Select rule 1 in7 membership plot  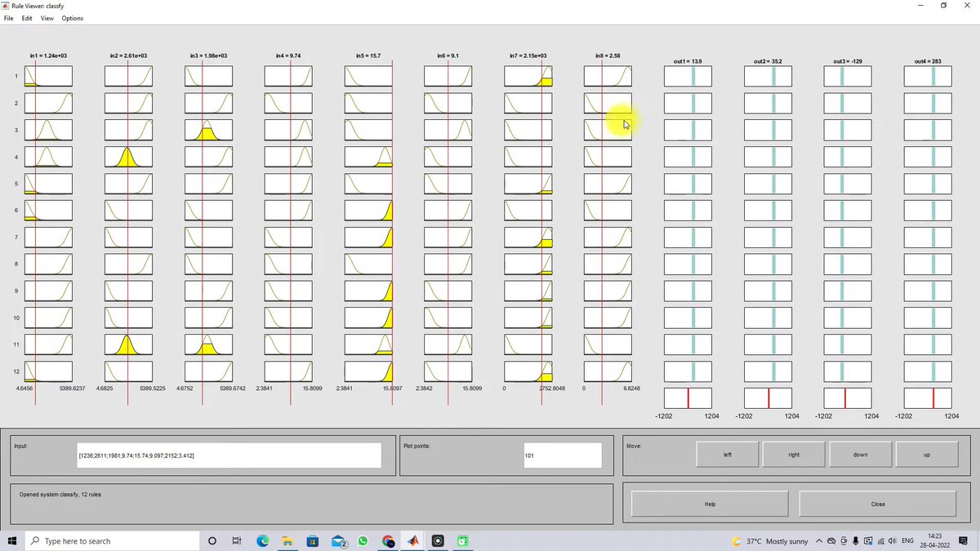click(528, 77)
